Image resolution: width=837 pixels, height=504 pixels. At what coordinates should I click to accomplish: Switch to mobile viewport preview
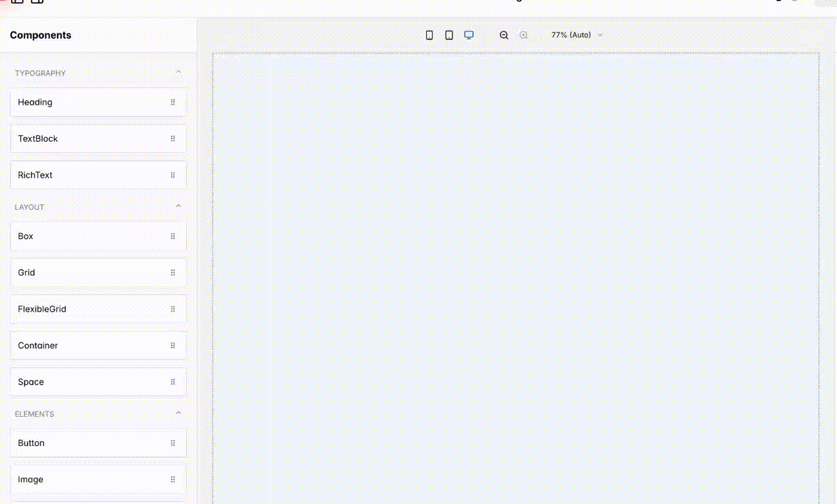click(x=429, y=35)
